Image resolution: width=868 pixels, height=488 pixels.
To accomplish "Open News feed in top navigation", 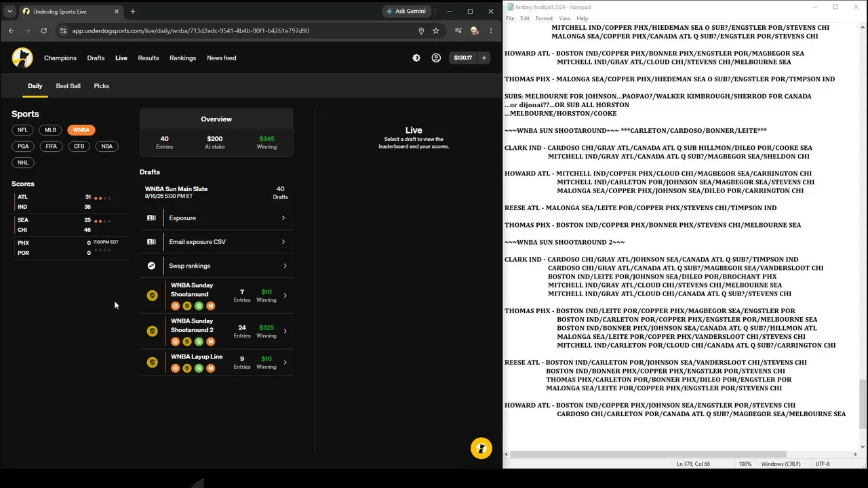I will pyautogui.click(x=222, y=58).
